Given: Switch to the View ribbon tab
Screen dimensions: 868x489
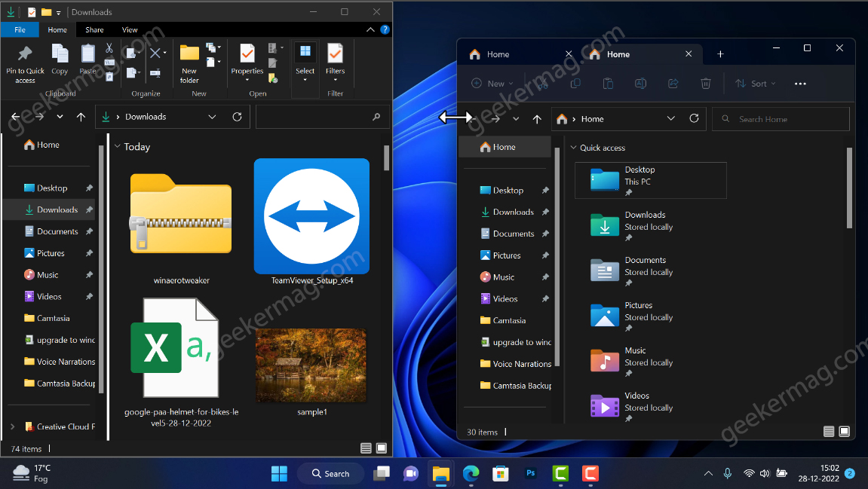Looking at the screenshot, I should click(x=130, y=29).
